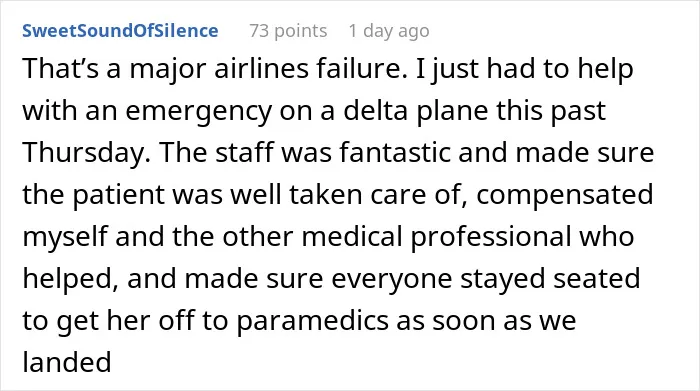Click the word staff in the comment

pos(244,153)
